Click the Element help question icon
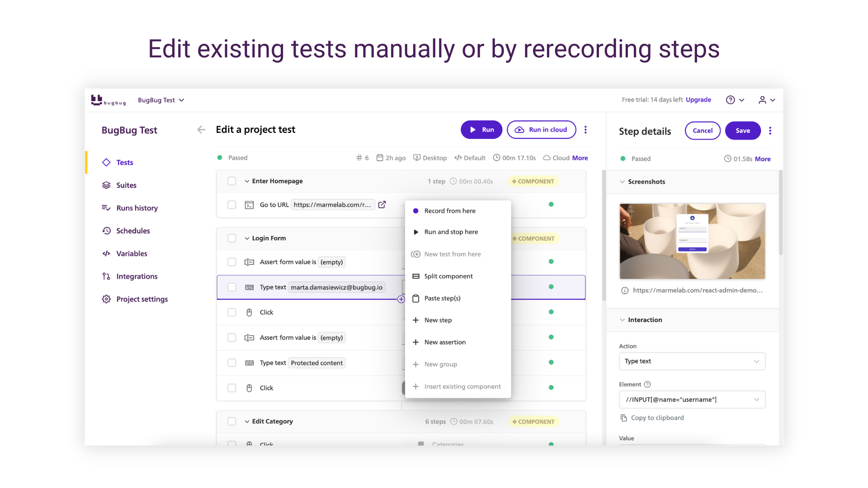The height and width of the screenshot is (488, 868). [647, 385]
